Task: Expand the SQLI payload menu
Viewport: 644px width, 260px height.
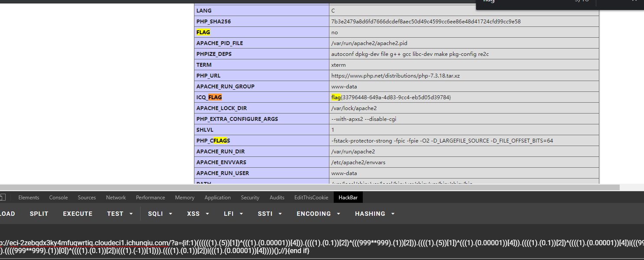Action: (160, 214)
